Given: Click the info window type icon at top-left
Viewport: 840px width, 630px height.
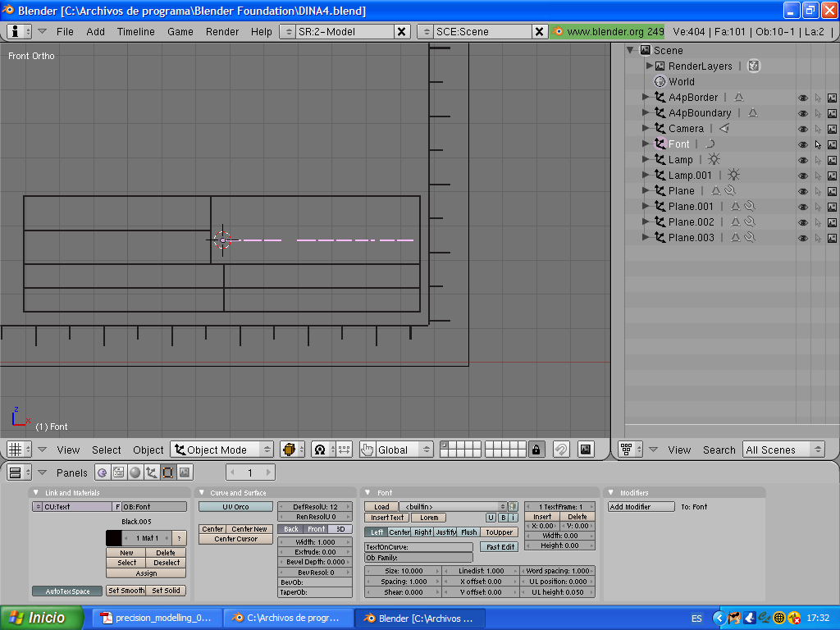Looking at the screenshot, I should 20,32.
